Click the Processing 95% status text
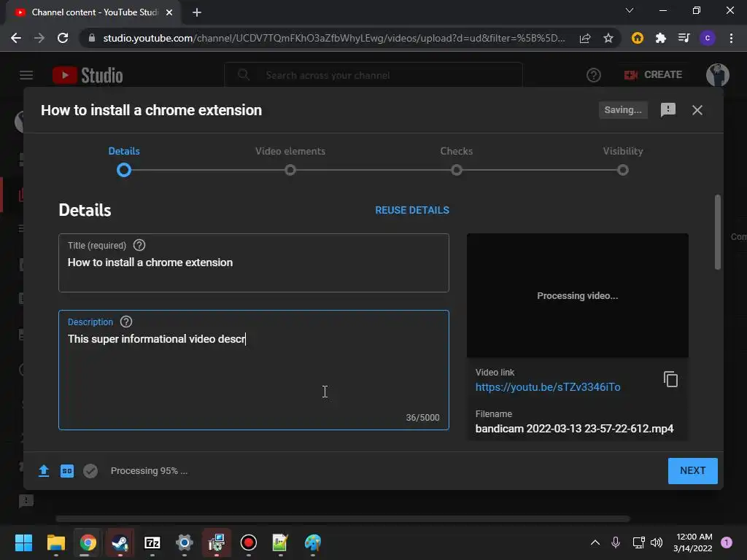Image resolution: width=747 pixels, height=560 pixels. click(x=149, y=471)
